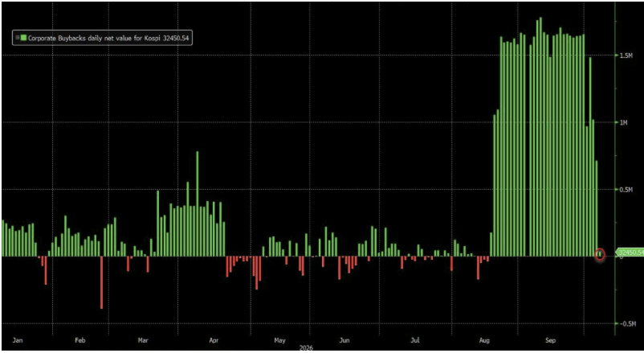Select the deepest red February bar
The width and height of the screenshot is (644, 353).
[x=101, y=283]
